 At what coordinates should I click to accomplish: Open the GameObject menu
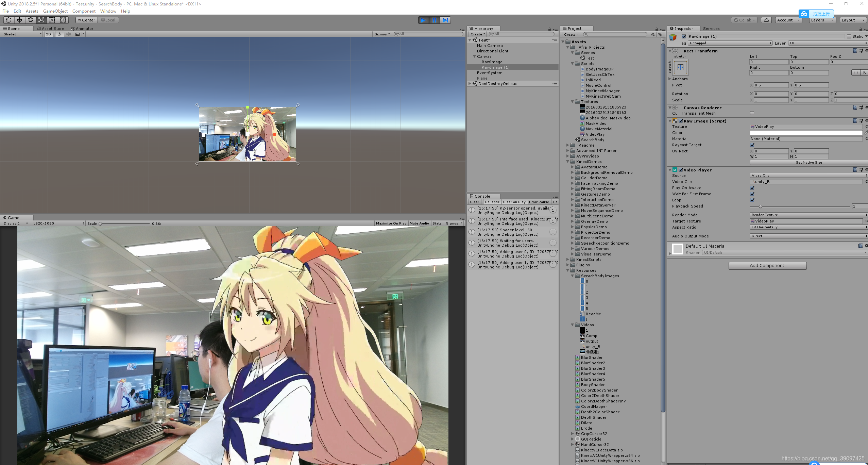click(x=55, y=11)
